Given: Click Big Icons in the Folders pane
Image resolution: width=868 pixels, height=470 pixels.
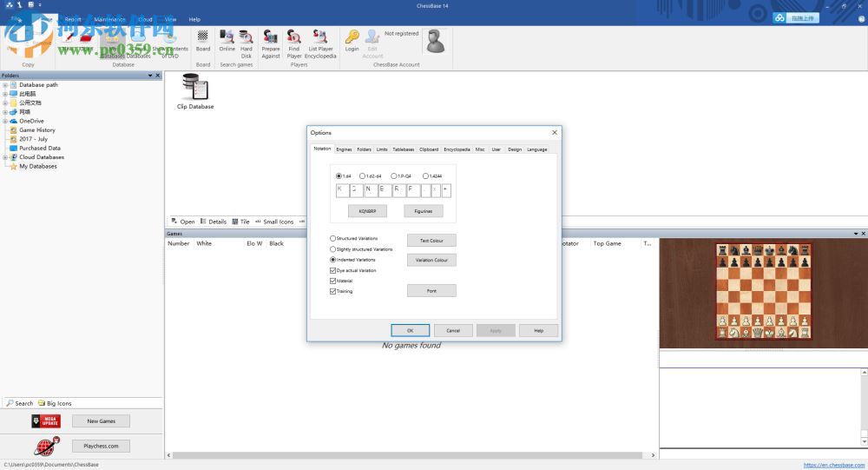Looking at the screenshot, I should 55,403.
